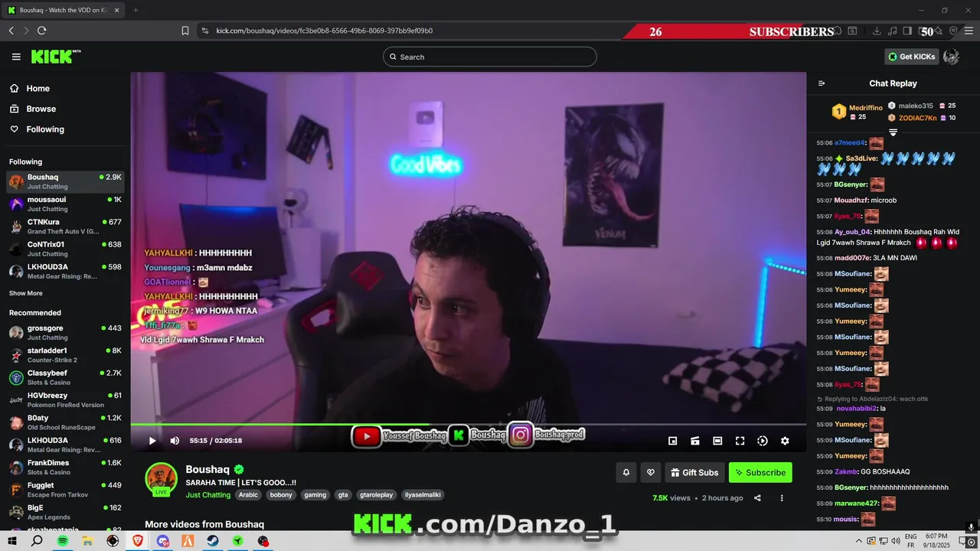The width and height of the screenshot is (980, 551).
Task: Go back in browser
Action: pos(11,31)
